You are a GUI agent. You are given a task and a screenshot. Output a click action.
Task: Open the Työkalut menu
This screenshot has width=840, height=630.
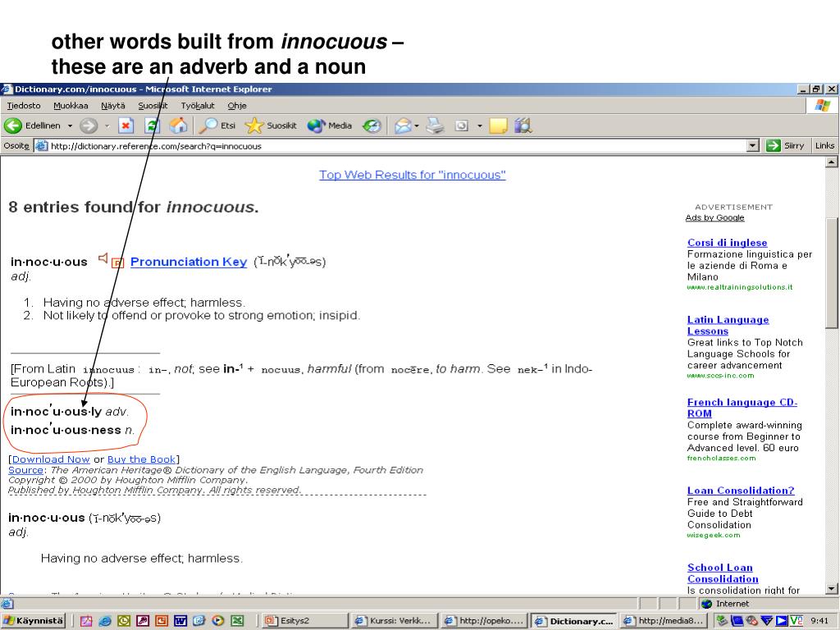(198, 106)
